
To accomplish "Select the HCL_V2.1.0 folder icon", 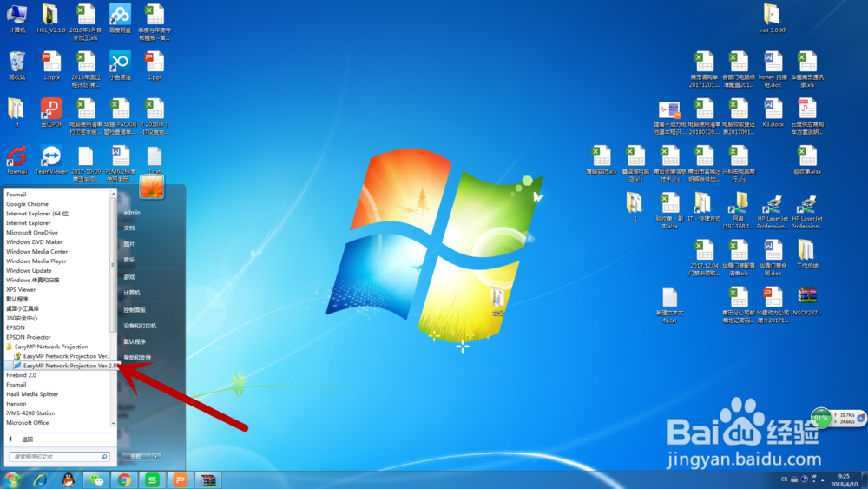I will (51, 18).
